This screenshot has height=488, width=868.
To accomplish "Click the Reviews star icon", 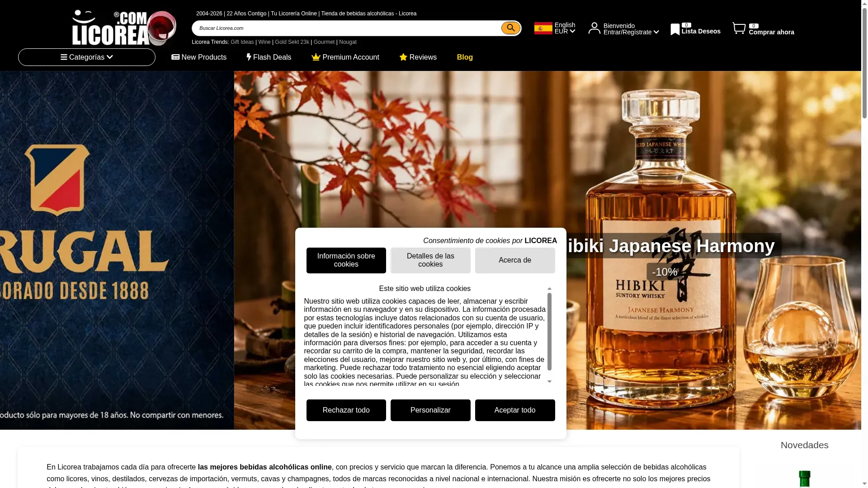I will 403,57.
